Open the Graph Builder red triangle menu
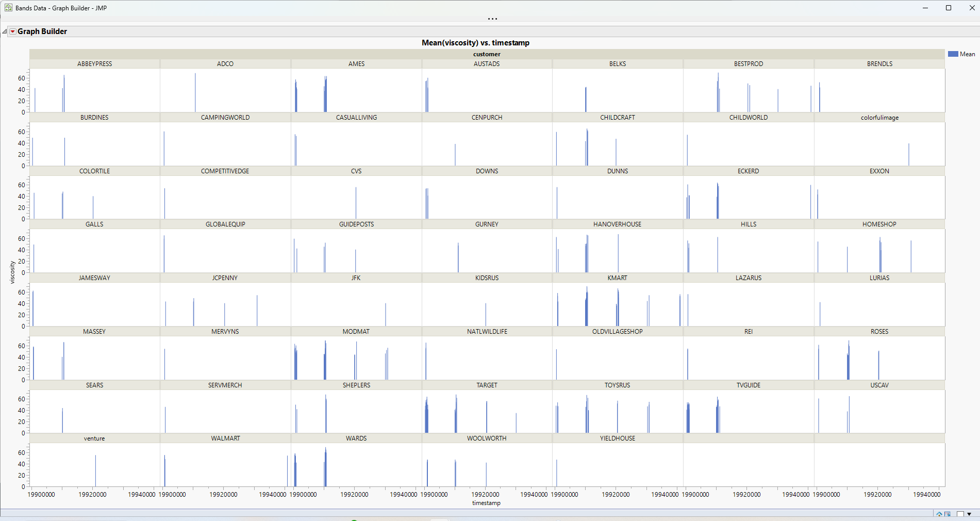 (12, 31)
